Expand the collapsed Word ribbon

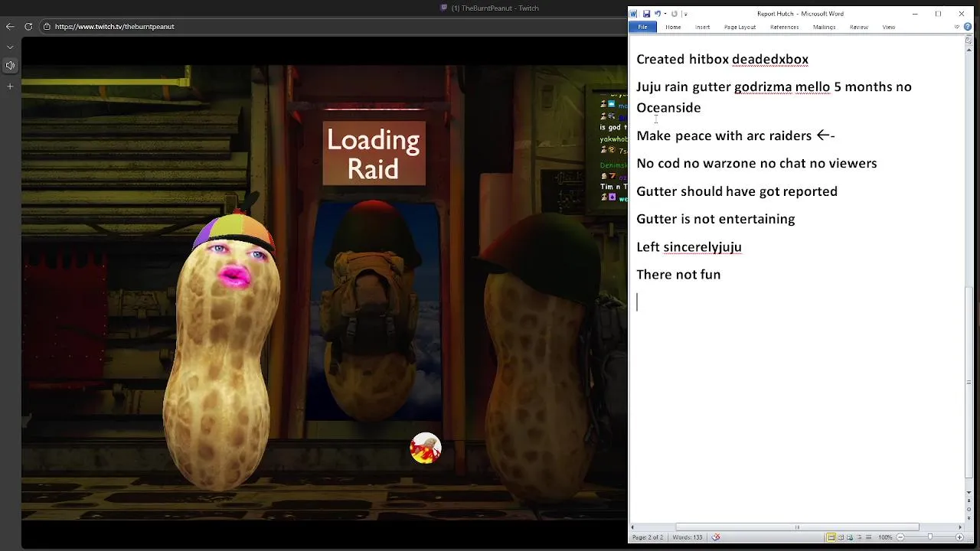(957, 27)
